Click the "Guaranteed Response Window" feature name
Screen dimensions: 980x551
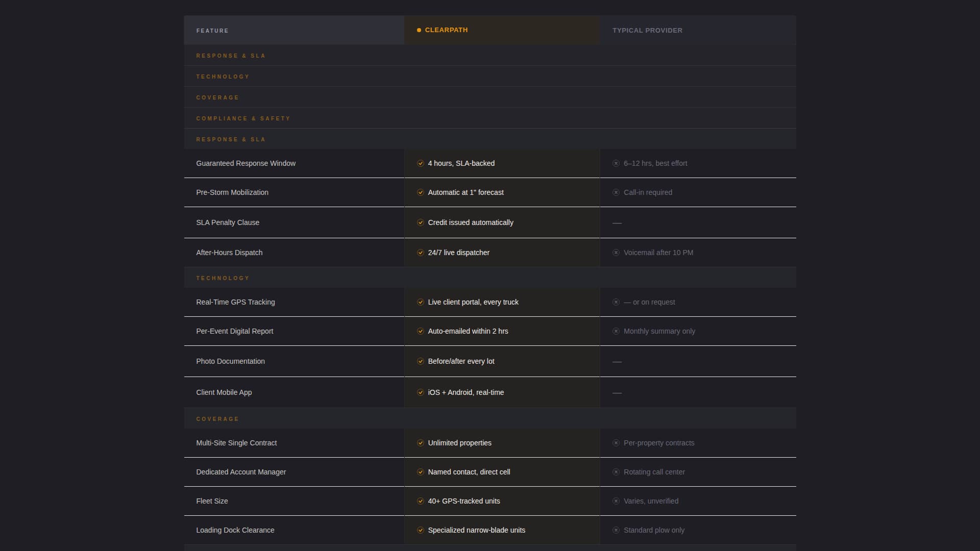point(246,163)
